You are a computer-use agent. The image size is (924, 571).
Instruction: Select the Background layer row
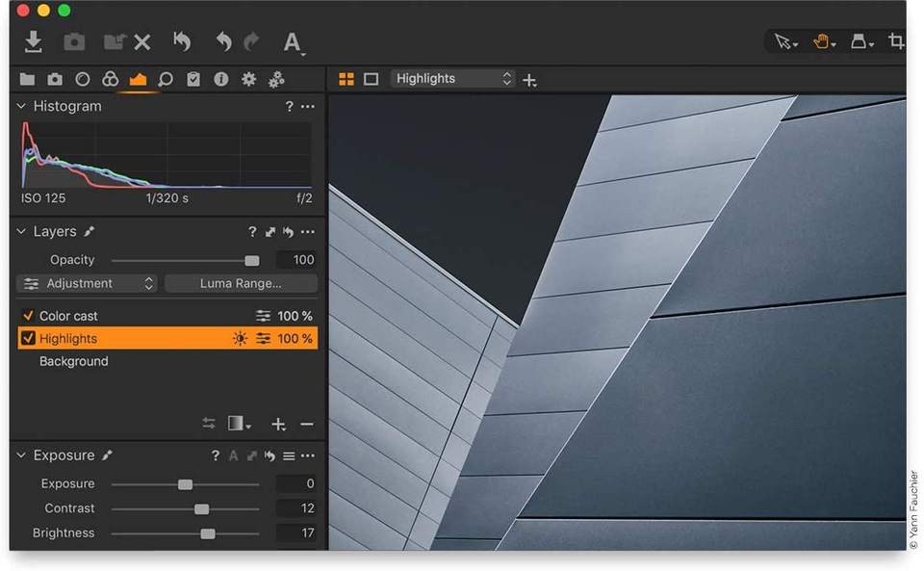(74, 362)
